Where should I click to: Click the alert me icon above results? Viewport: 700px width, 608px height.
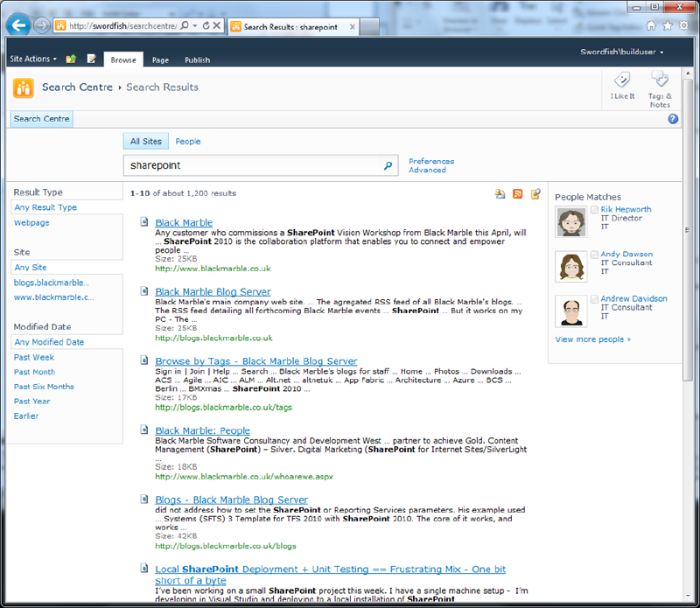click(x=500, y=193)
